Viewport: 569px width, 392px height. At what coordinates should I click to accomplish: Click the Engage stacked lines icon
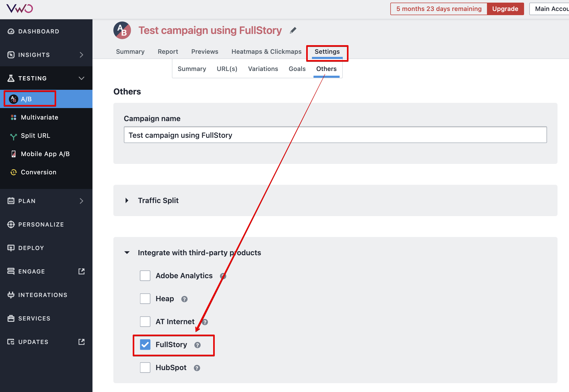(11, 271)
